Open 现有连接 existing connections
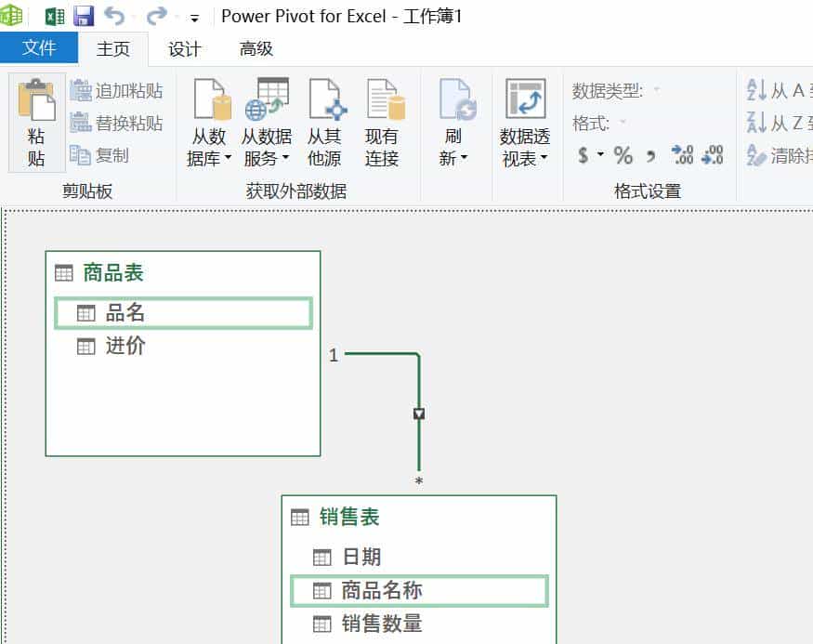 point(385,119)
